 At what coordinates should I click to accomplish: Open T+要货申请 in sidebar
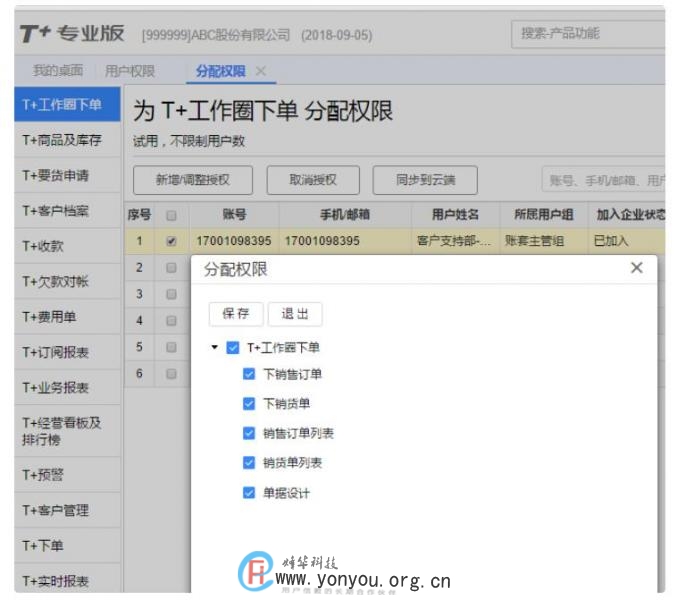67,175
